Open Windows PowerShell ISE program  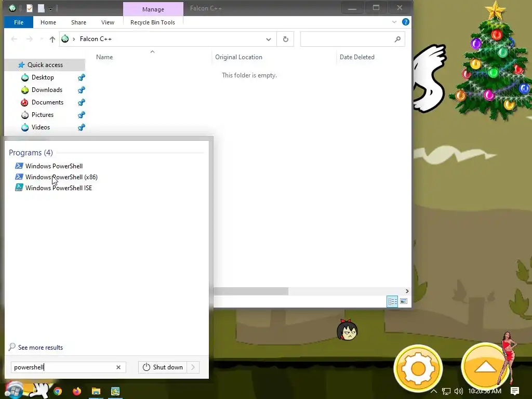(54, 188)
